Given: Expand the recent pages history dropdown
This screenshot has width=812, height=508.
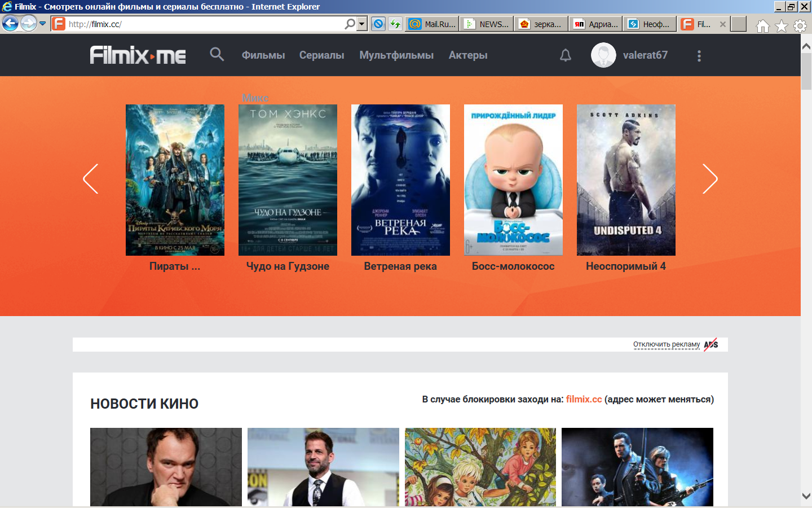Looking at the screenshot, I should [42, 24].
